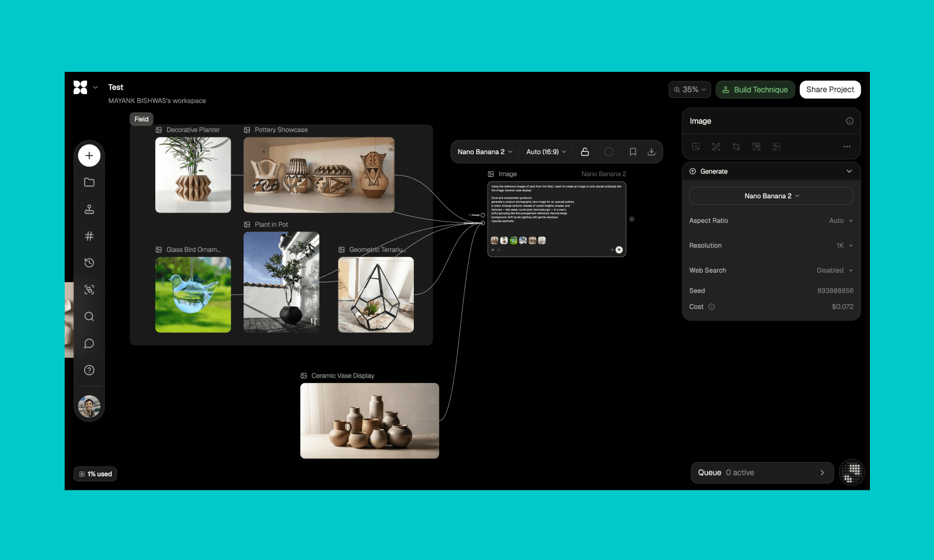This screenshot has width=934, height=560.
Task: Click the sparkle selection tool in Image panel
Action: pyautogui.click(x=696, y=146)
